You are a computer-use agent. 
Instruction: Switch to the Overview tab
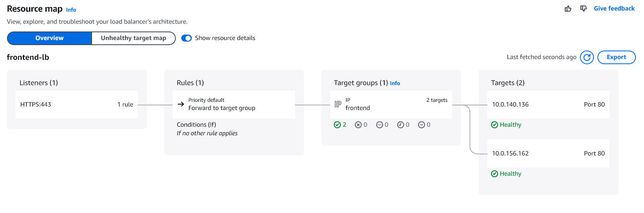pos(49,38)
